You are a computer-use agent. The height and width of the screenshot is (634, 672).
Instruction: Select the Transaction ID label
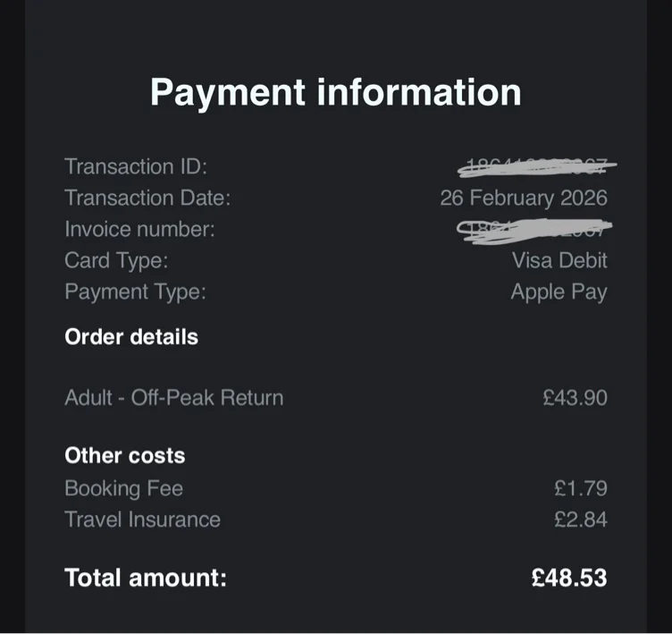[x=136, y=166]
